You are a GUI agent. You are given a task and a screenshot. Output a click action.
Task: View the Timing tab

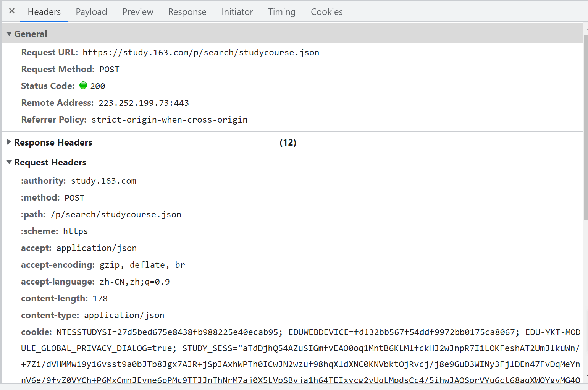click(x=281, y=12)
